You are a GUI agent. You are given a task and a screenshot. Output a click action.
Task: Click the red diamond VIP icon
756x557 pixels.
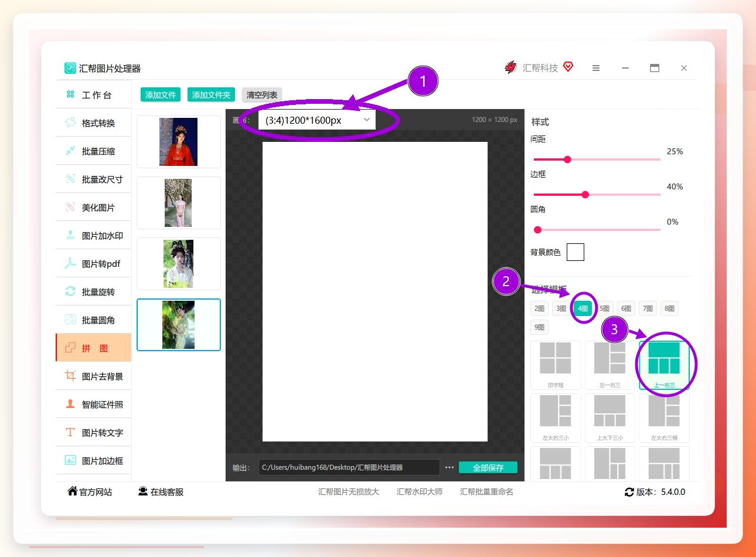click(x=568, y=67)
